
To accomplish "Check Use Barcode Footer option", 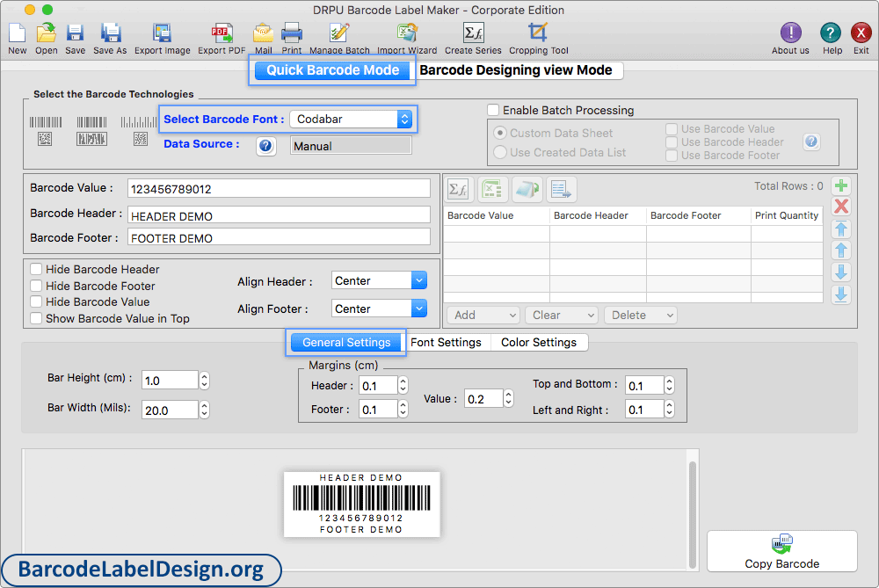I will tap(672, 156).
